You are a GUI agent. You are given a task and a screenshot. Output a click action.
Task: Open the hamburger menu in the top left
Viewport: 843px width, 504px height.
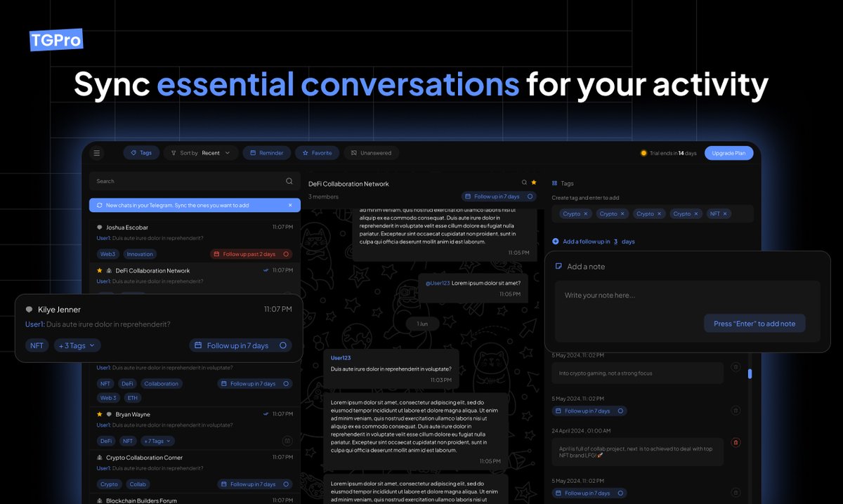pyautogui.click(x=97, y=152)
